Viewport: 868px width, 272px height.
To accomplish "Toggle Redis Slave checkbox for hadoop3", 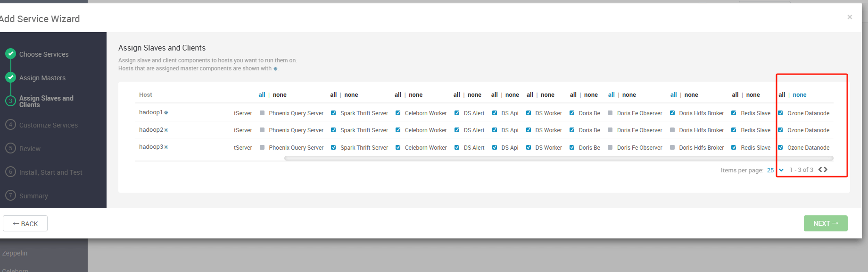I will pos(734,147).
